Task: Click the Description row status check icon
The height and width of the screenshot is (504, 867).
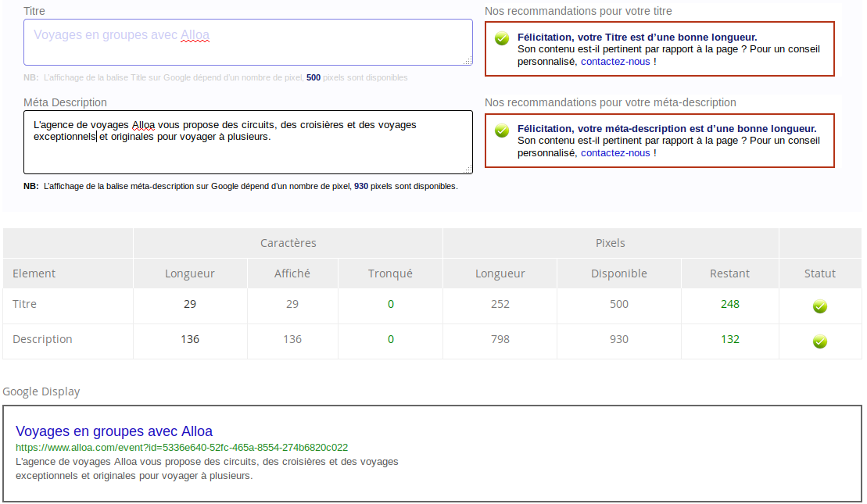Action: point(819,341)
